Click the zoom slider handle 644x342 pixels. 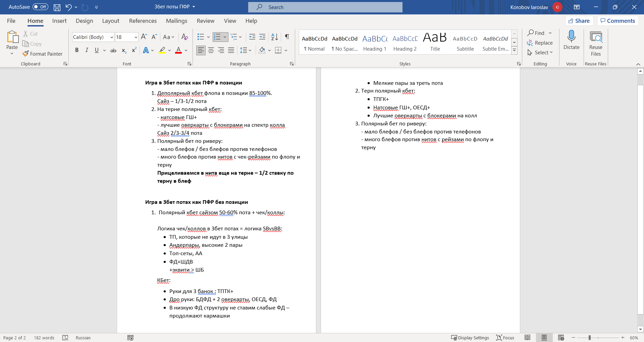point(589,338)
